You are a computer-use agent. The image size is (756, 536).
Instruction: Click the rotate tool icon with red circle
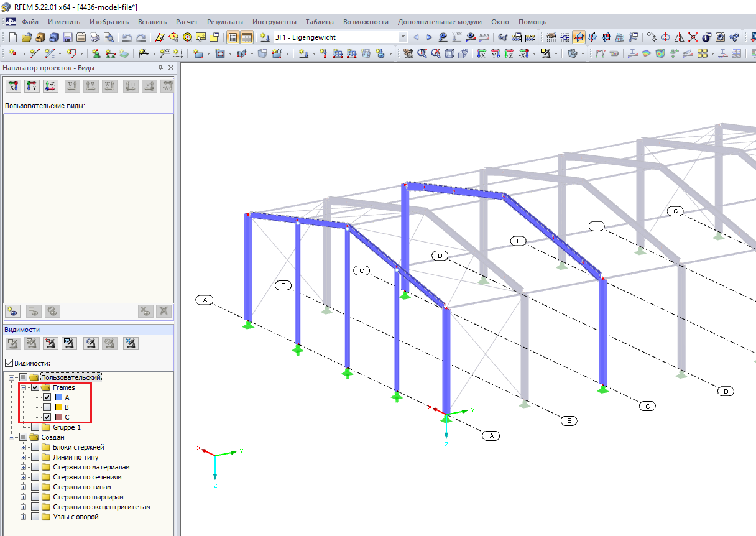(x=665, y=37)
